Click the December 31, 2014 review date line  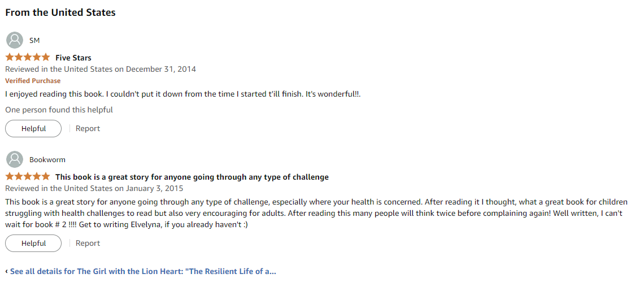[x=101, y=69]
